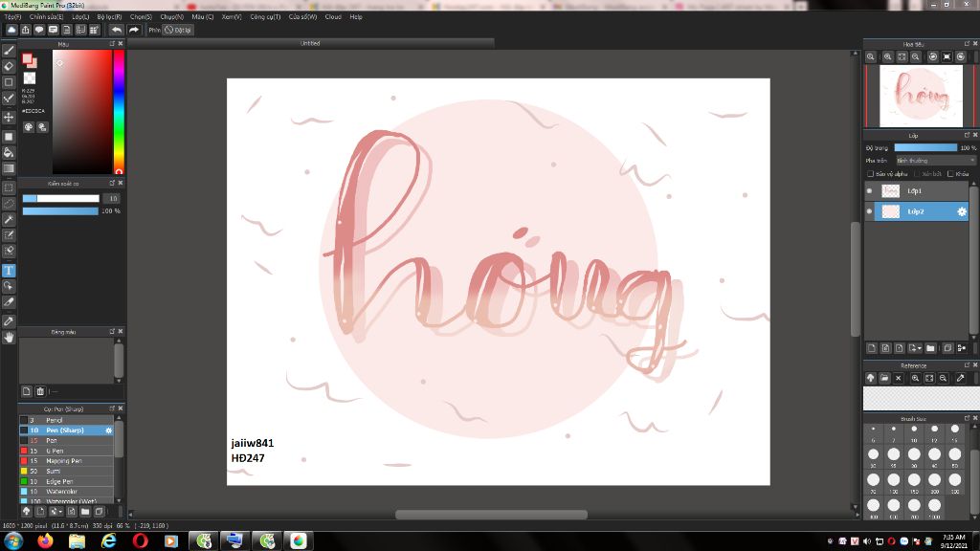980x551 pixels.
Task: Open the Chỉnh sửa(E) menu
Action: [46, 17]
